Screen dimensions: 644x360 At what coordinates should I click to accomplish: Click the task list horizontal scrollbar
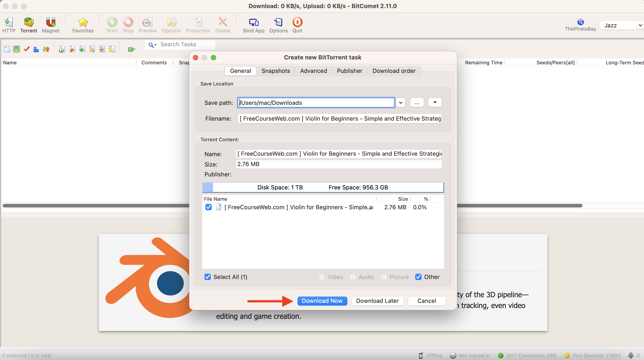tap(293, 205)
